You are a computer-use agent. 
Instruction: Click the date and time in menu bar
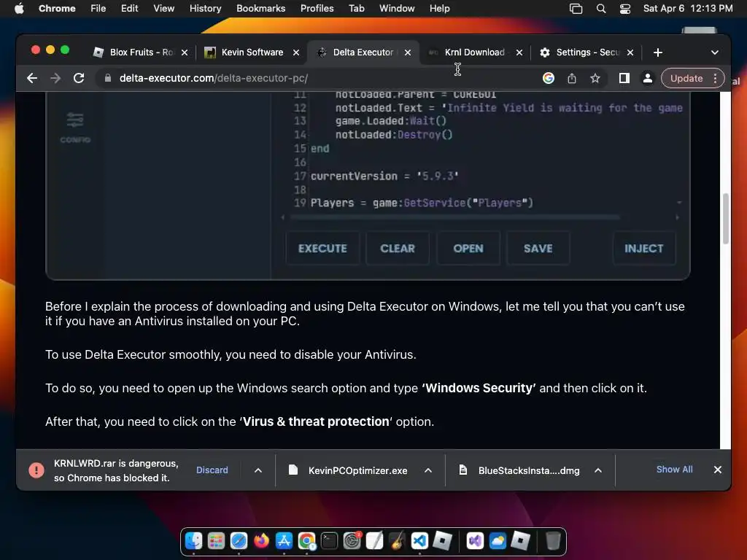688,9
